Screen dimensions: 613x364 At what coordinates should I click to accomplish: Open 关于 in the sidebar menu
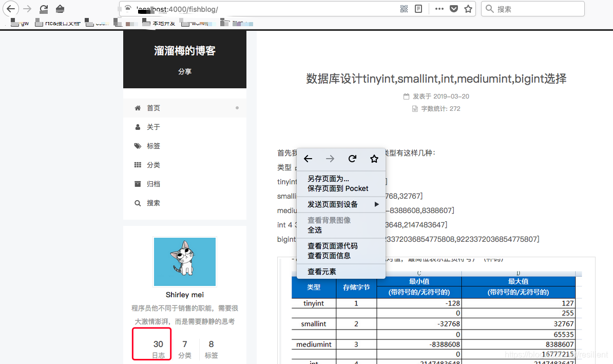(184, 127)
